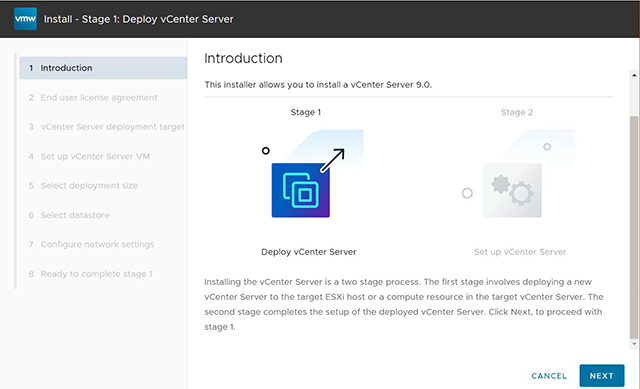Image resolution: width=640 pixels, height=389 pixels.
Task: Click the scrollbar down arrow
Action: coord(634,344)
